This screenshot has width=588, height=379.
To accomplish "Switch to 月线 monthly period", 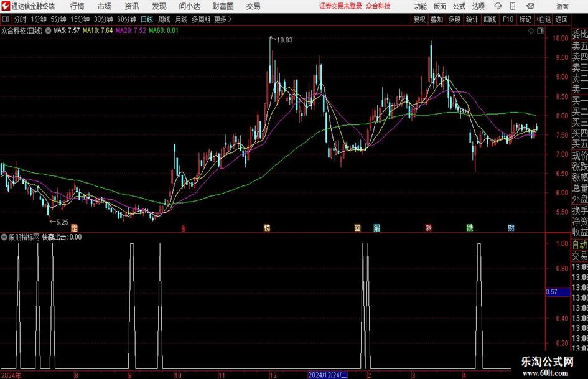I will (x=182, y=19).
